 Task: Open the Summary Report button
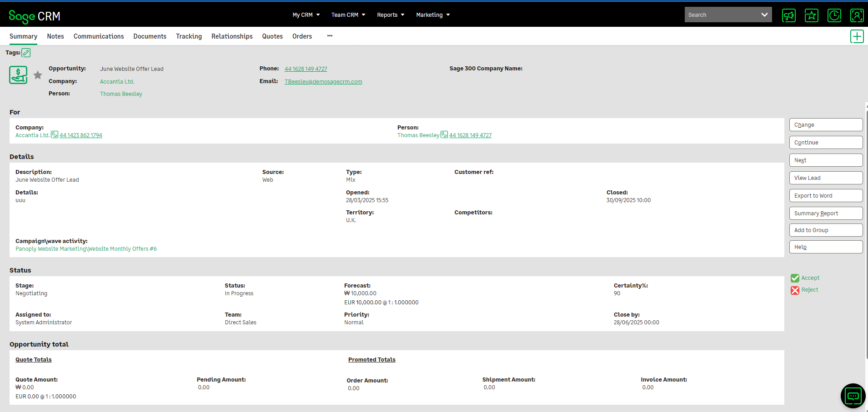pyautogui.click(x=826, y=213)
